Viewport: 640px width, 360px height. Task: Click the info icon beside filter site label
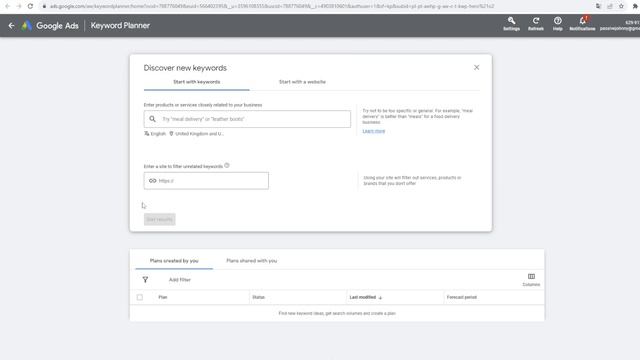[227, 165]
